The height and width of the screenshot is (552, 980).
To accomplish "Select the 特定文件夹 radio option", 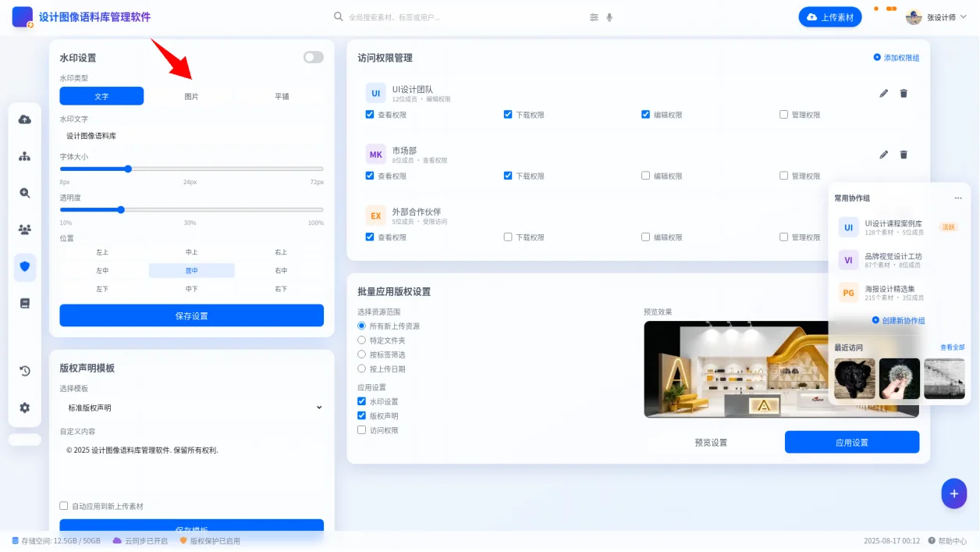I will pyautogui.click(x=362, y=340).
